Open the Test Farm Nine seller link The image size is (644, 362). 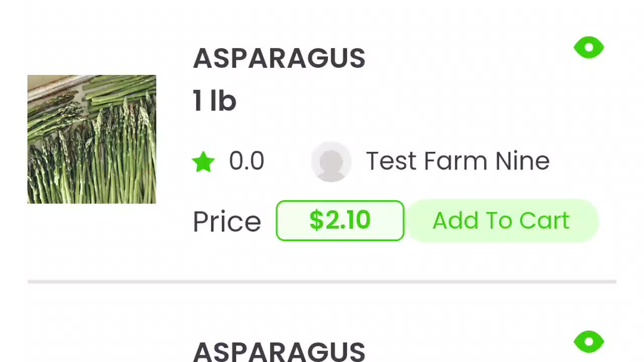click(457, 161)
